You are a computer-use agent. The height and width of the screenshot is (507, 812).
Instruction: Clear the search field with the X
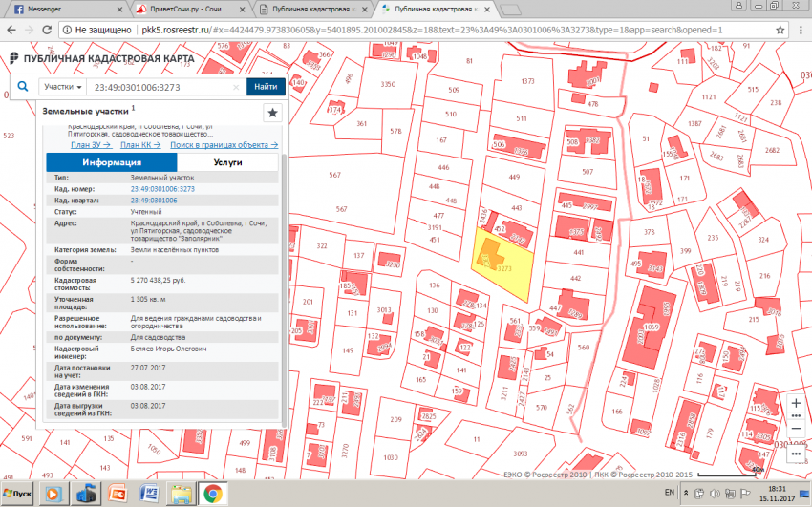coord(237,87)
